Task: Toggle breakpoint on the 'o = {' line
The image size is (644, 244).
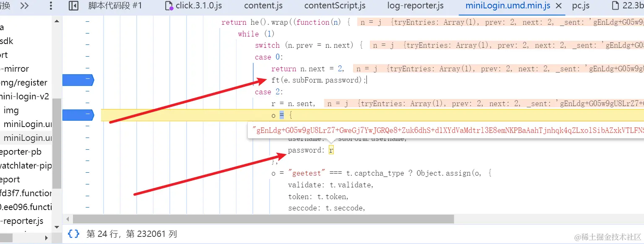Action: 78,114
